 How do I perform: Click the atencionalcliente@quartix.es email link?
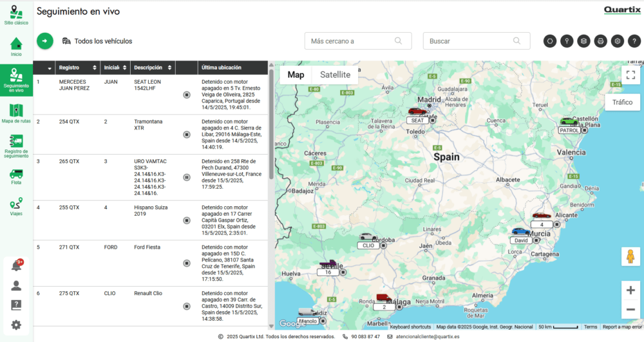pos(428,337)
